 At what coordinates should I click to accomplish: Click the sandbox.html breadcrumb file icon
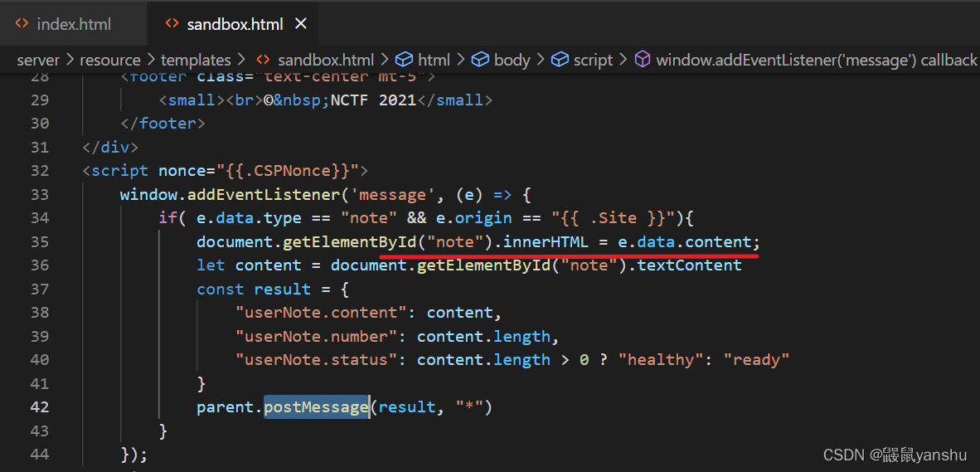coord(264,60)
